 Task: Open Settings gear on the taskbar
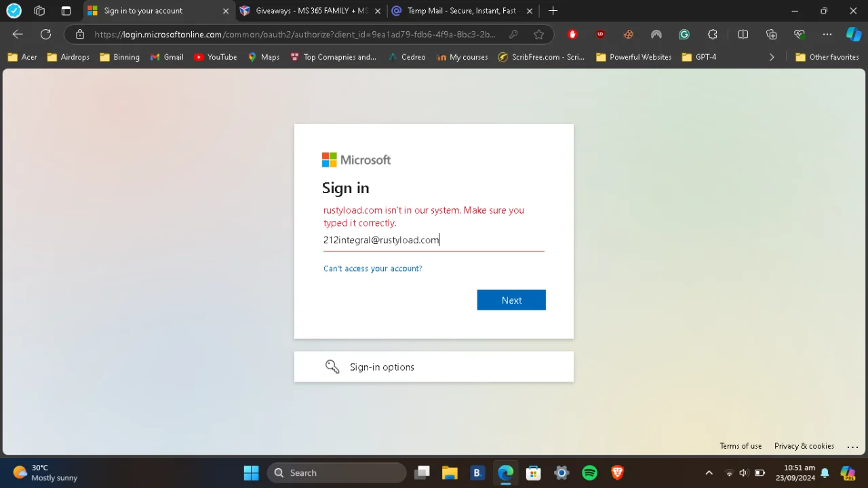click(561, 472)
